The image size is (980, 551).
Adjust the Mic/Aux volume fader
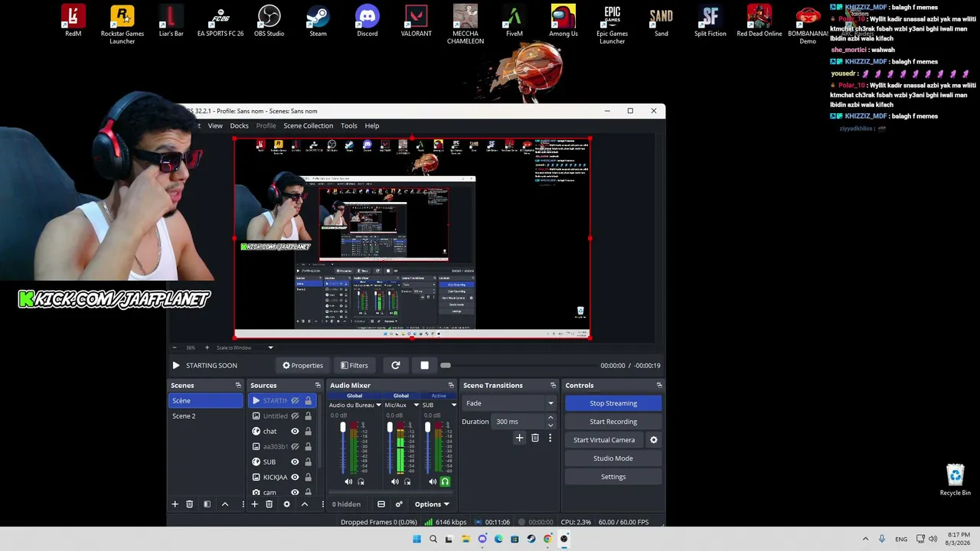pos(390,427)
